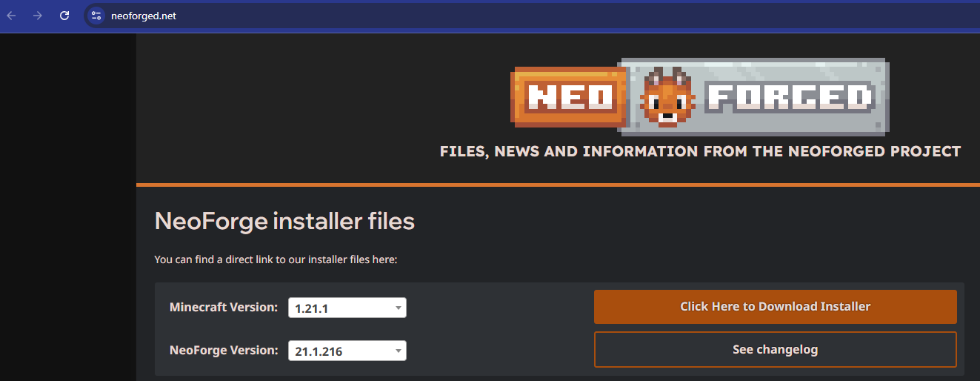
Task: Open the Minecraft Version dropdown showing 1.21.1
Action: coord(347,307)
